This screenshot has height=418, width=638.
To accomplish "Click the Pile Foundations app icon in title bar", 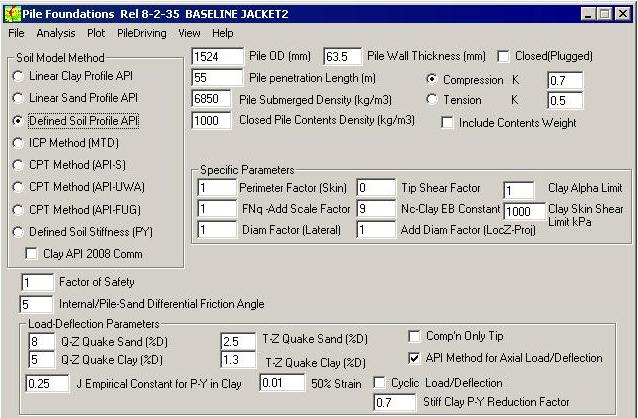I will 13,14.
